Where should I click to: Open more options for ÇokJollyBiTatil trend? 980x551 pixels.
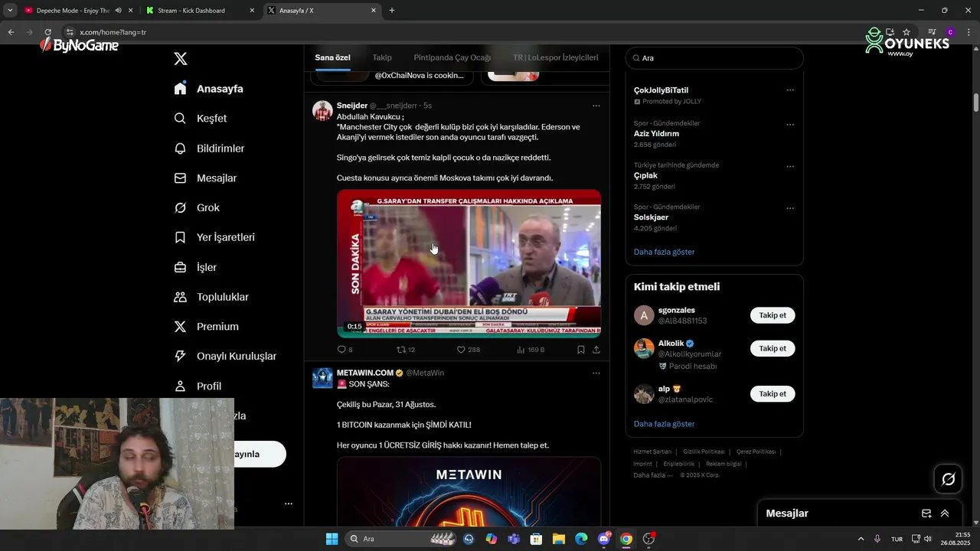(790, 90)
